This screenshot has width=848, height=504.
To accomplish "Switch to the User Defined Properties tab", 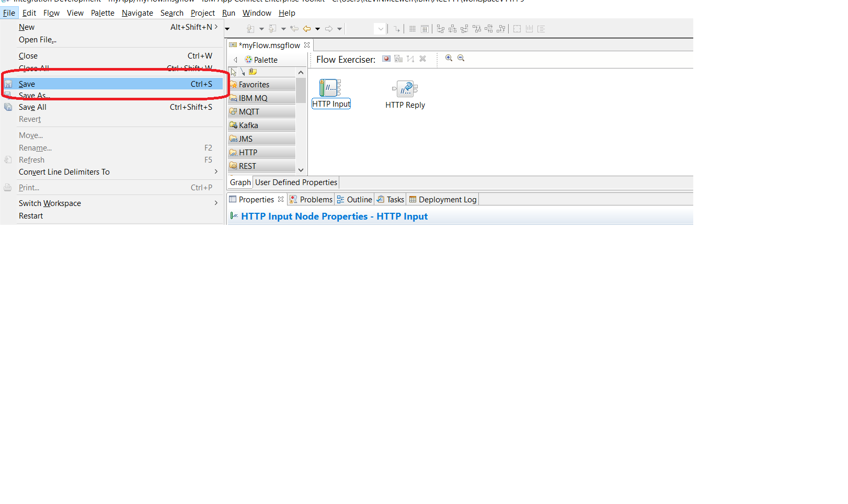I will click(296, 182).
